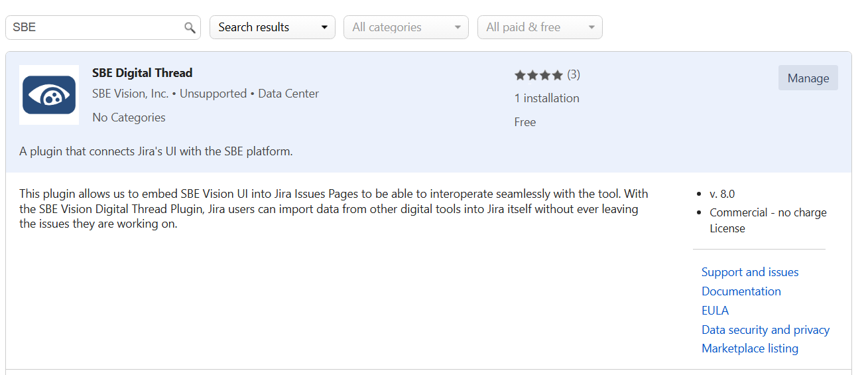Open Data security and privacy link
This screenshot has width=868, height=375.
pyautogui.click(x=765, y=330)
